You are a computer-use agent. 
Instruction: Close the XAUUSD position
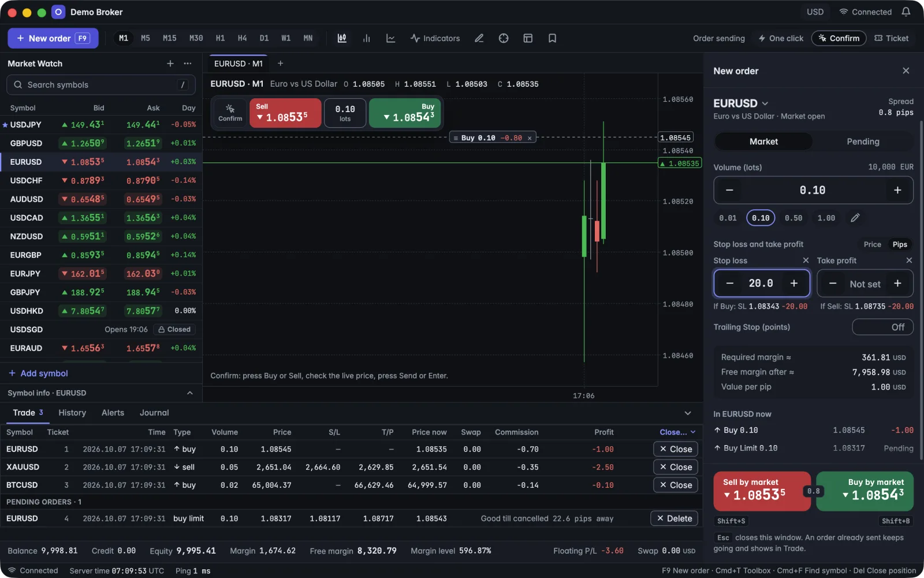(x=676, y=467)
